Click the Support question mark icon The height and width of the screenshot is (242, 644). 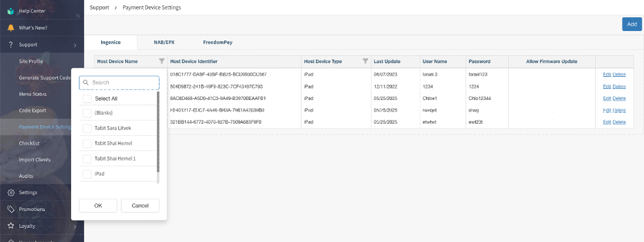coord(11,45)
